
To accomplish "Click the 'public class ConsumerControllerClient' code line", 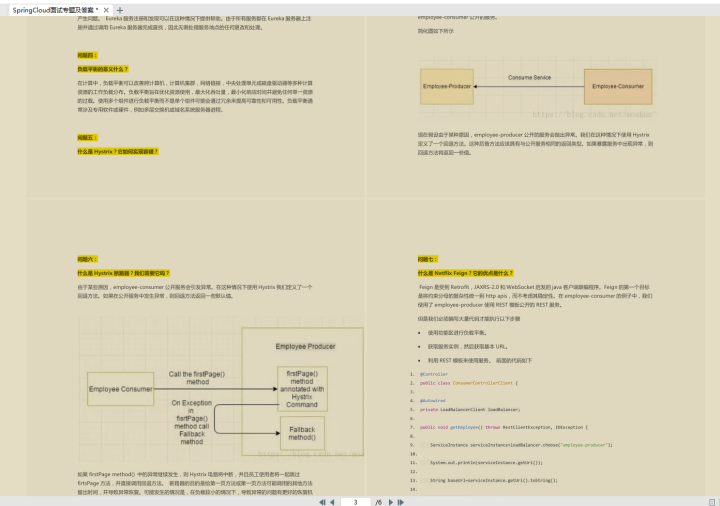I will tap(468, 383).
